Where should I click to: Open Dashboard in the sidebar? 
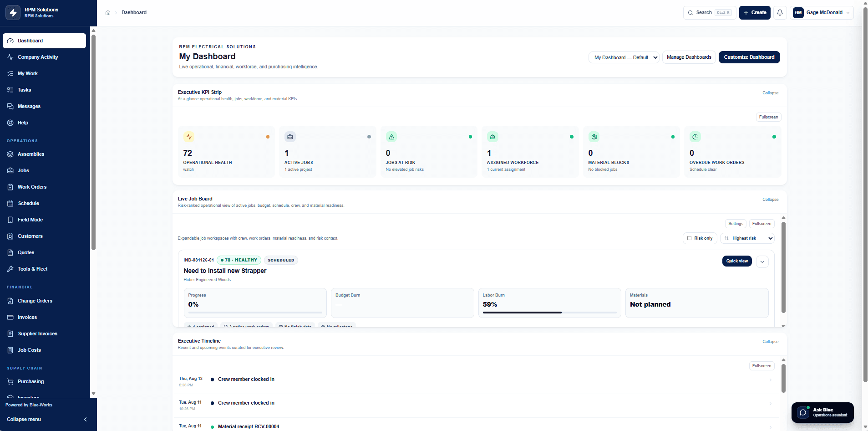[44, 41]
